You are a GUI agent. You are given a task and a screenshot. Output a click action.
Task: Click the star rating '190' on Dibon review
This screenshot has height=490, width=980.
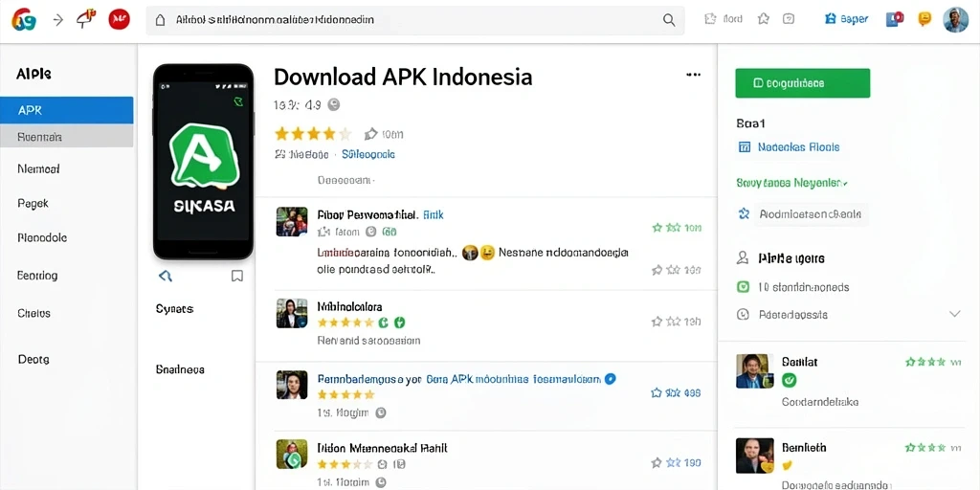[x=676, y=462]
